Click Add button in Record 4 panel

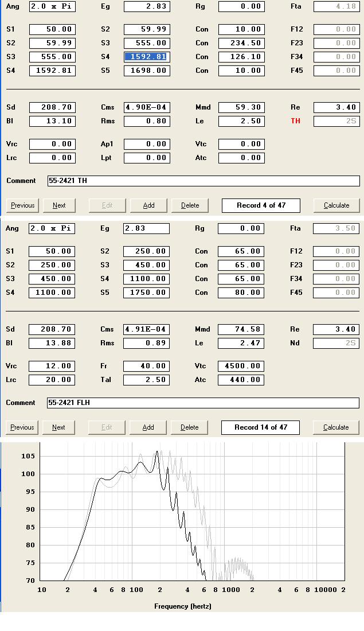(x=149, y=205)
